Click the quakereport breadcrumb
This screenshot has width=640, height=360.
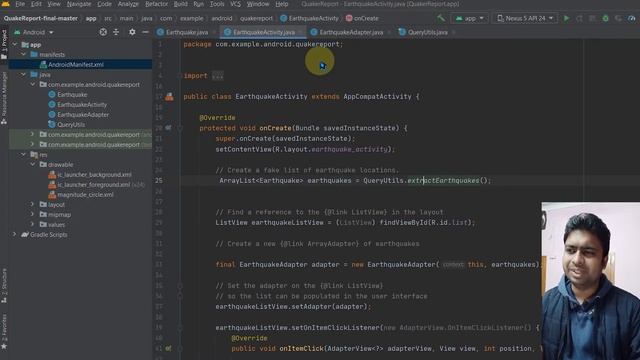tap(256, 18)
